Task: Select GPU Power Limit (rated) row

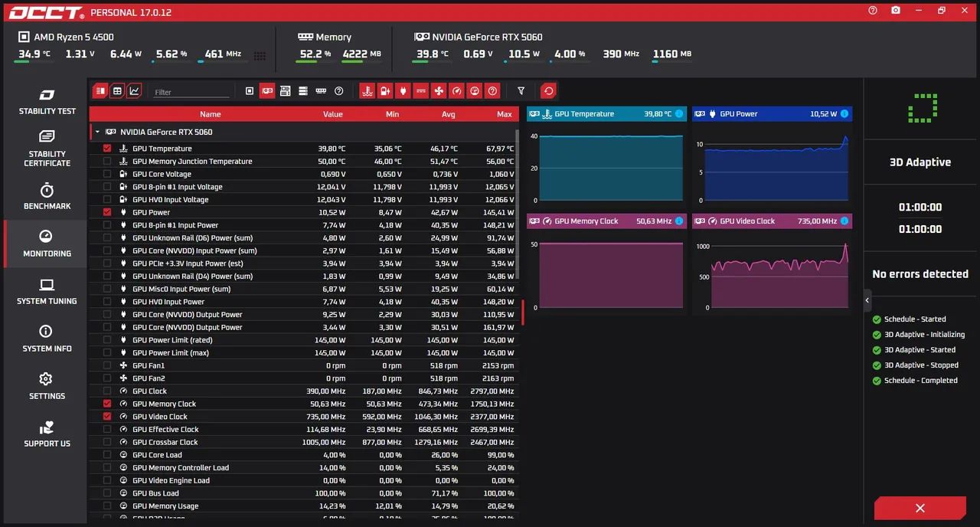Action: (304, 340)
